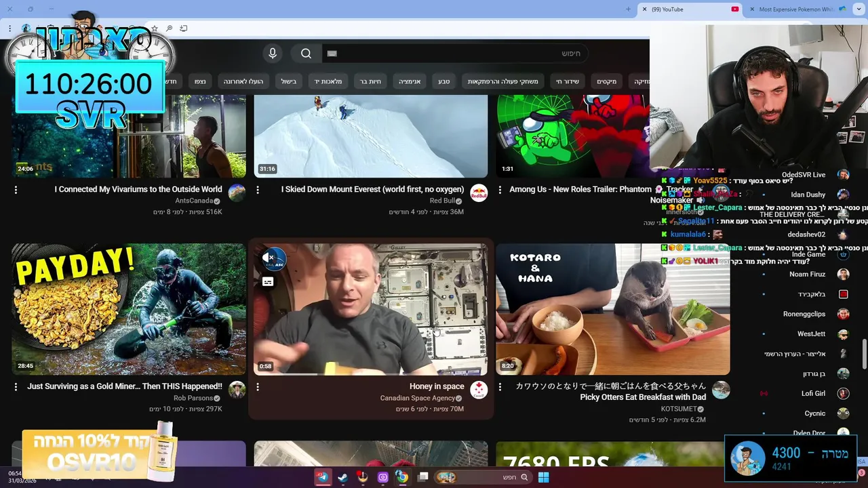The height and width of the screenshot is (488, 868).
Task: Open options menu for Among Us trailer
Action: (x=500, y=190)
